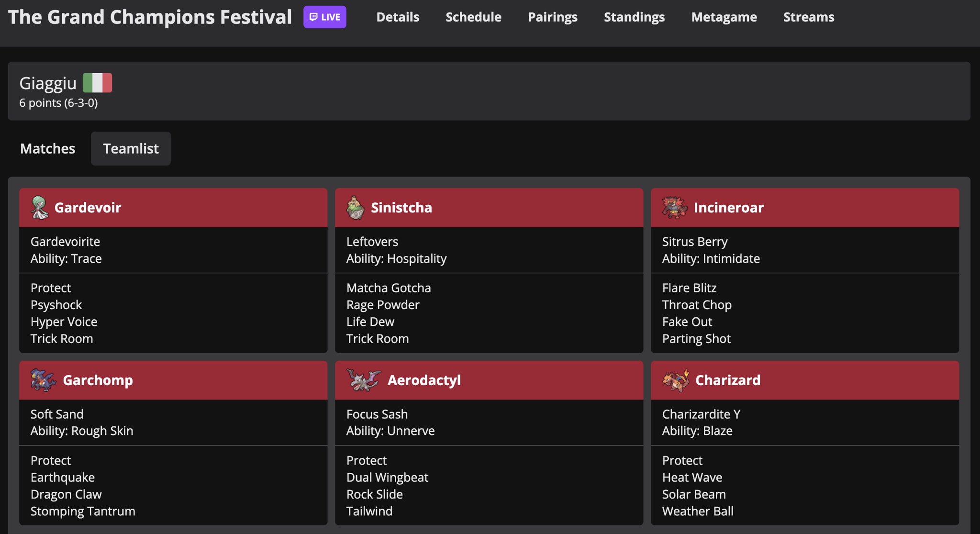The height and width of the screenshot is (534, 980).
Task: Open the Pairings page
Action: pyautogui.click(x=553, y=17)
